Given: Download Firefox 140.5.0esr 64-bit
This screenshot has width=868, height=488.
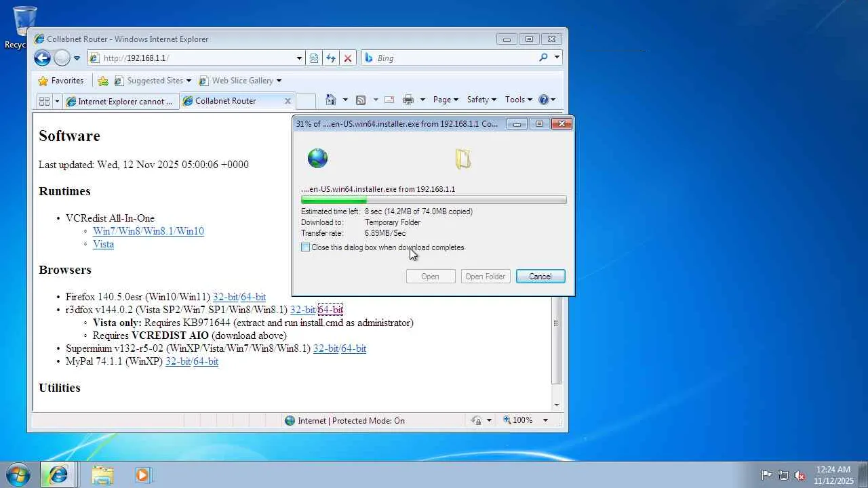Looking at the screenshot, I should click(x=254, y=297).
